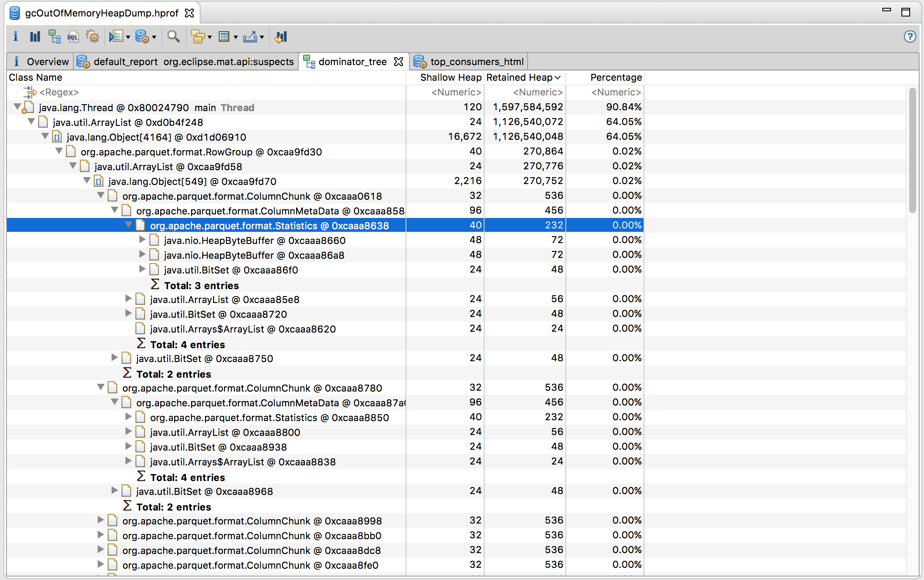Open the histogram view from toolbar
This screenshot has width=924, height=580.
click(35, 37)
